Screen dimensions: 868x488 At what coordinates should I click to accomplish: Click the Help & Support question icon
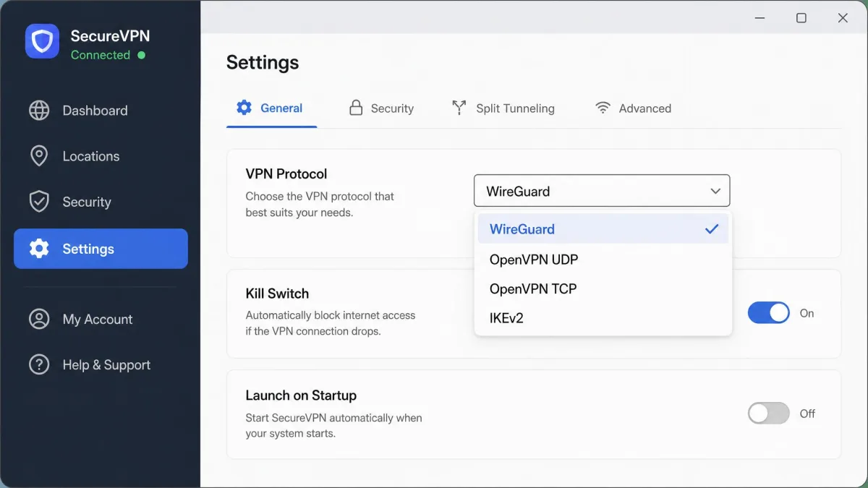(39, 364)
